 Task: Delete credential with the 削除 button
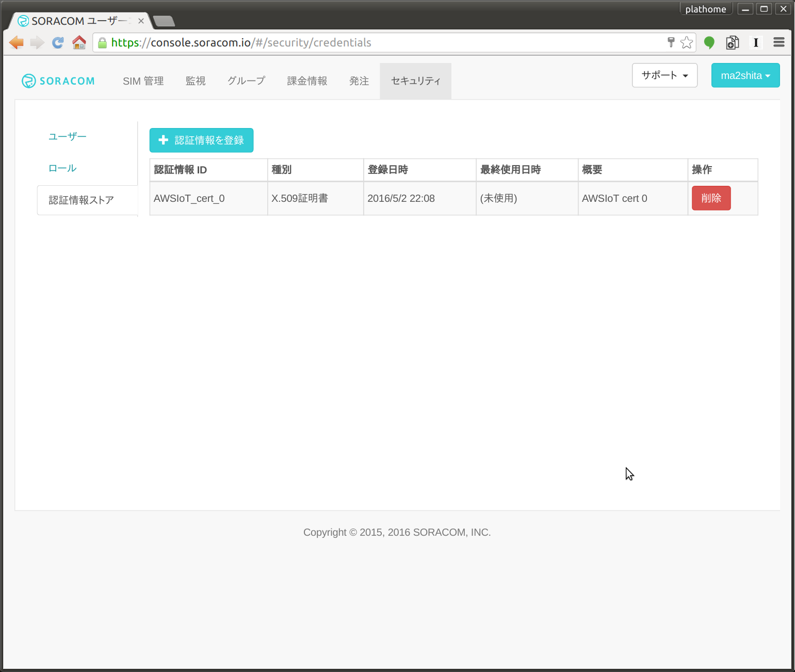(x=711, y=198)
